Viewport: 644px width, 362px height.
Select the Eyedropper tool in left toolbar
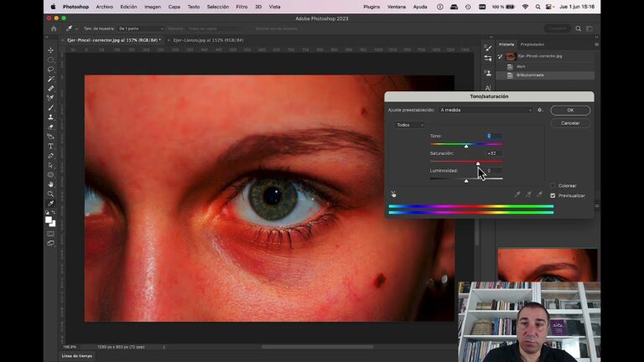tap(50, 204)
